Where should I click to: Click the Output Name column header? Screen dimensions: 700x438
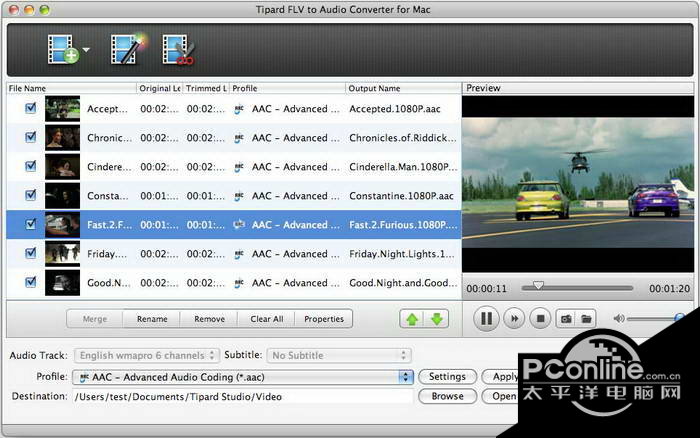(403, 88)
